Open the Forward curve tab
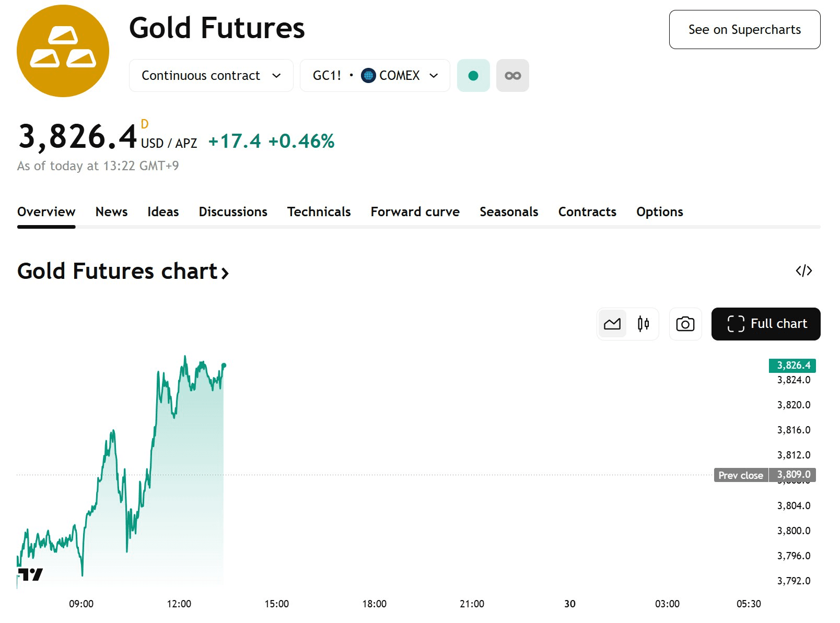The height and width of the screenshot is (623, 840). point(415,211)
